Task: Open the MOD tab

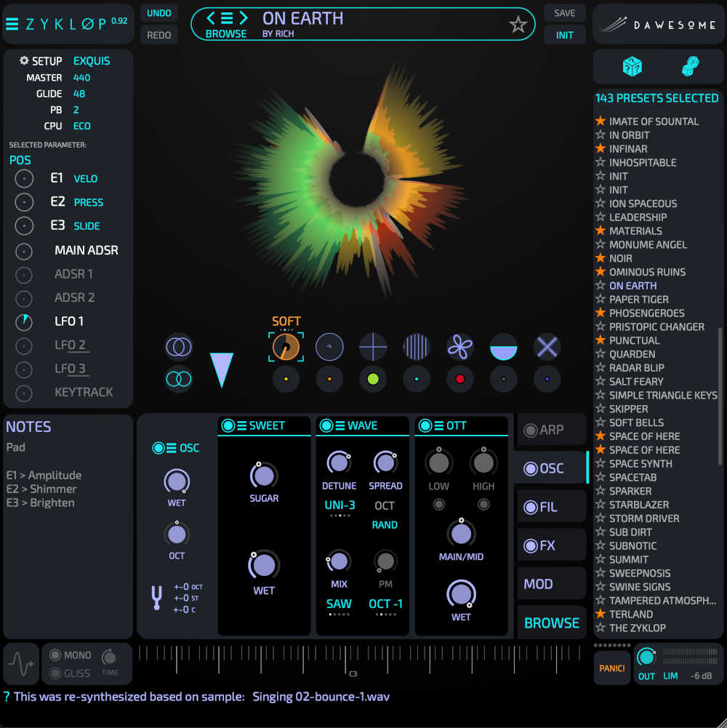Action: 550,584
